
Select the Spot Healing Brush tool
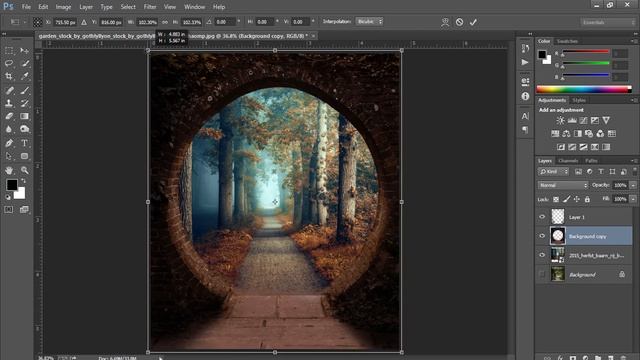tap(9, 90)
